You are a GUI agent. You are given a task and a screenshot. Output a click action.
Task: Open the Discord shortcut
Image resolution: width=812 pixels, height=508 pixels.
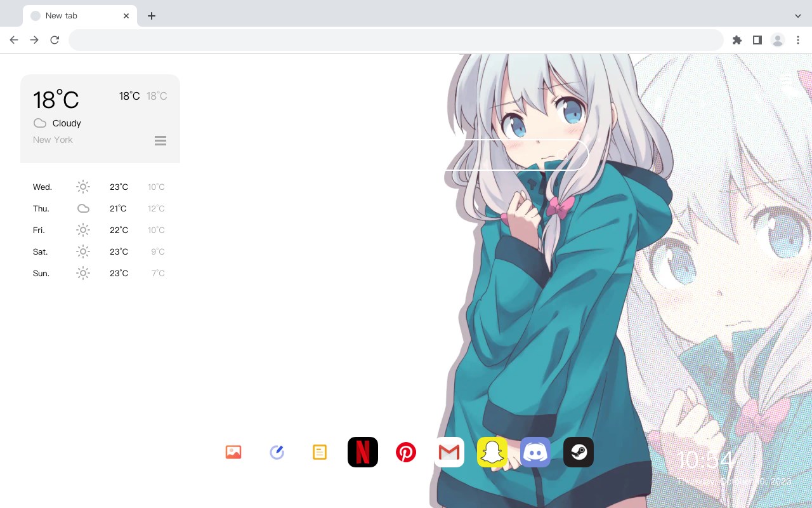pyautogui.click(x=535, y=452)
